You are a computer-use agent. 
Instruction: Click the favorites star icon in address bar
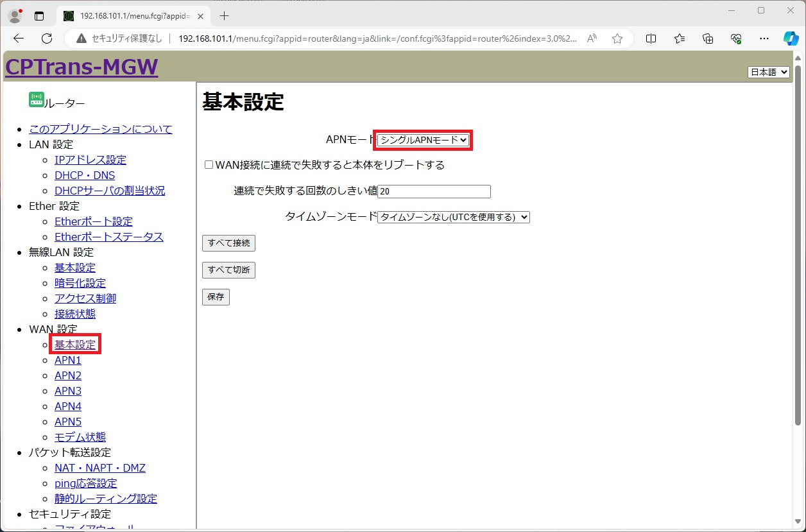(x=617, y=39)
